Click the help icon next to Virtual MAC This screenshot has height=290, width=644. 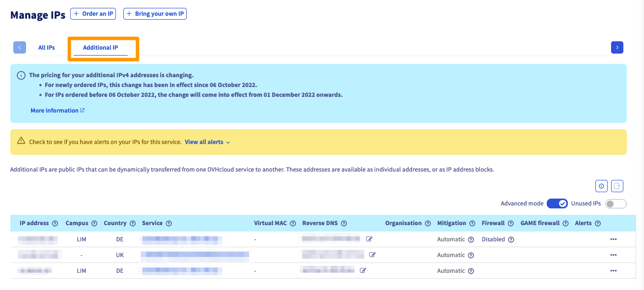pos(293,223)
